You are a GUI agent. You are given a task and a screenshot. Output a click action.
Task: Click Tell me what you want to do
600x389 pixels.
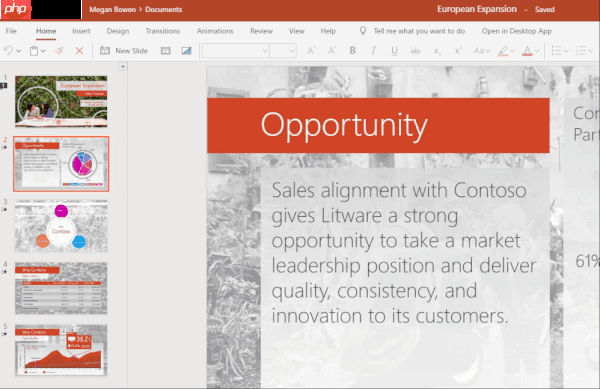[419, 31]
